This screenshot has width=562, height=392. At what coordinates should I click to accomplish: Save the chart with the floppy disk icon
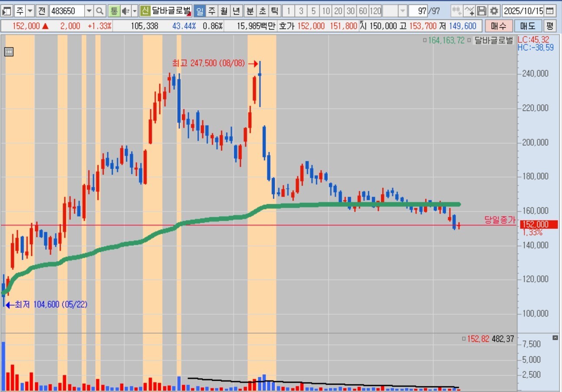click(482, 11)
